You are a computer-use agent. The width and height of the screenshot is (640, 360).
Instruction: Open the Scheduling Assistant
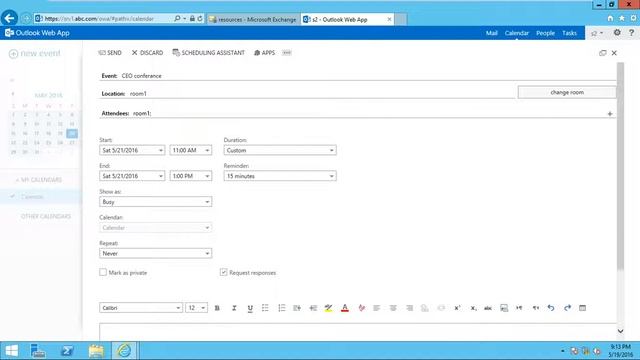(209, 53)
